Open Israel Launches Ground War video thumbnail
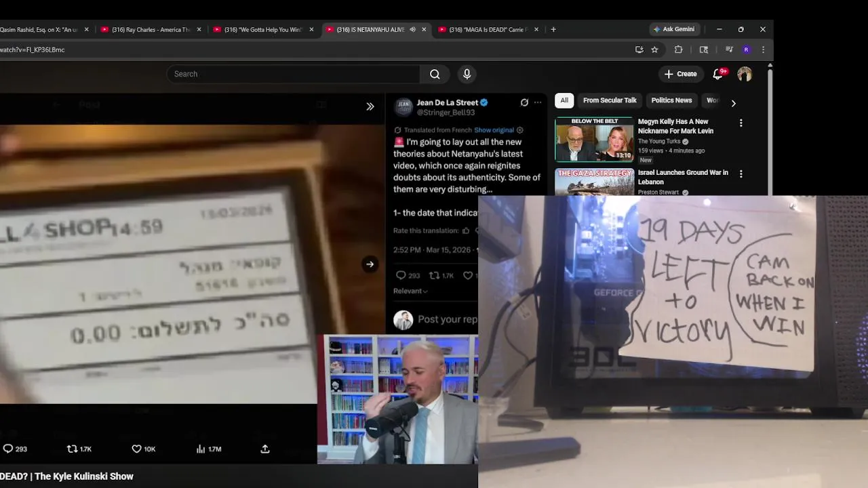The height and width of the screenshot is (488, 868). [x=595, y=182]
